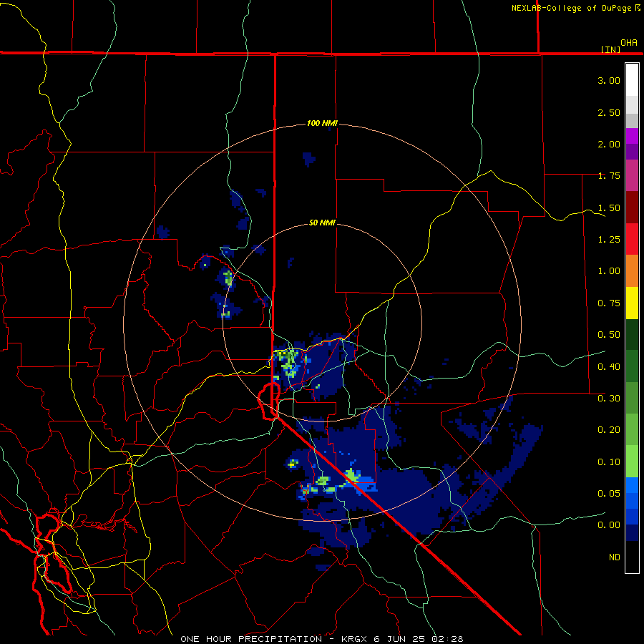The width and height of the screenshot is (644, 644).
Task: Click the 0.05 legend value
Action: click(609, 494)
